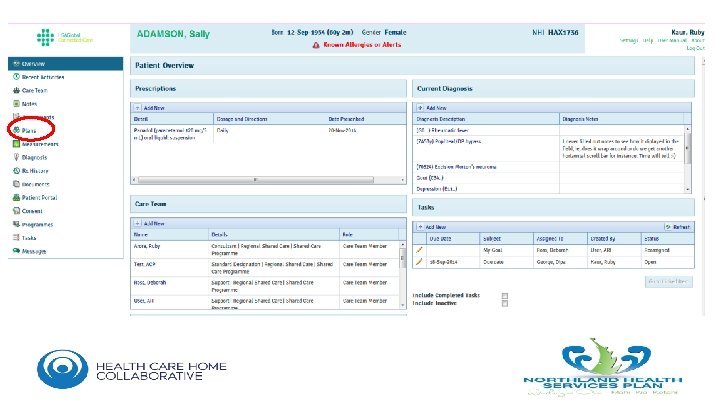Edit the Overdue task with pencil icon
The height and width of the screenshot is (405, 720).
[419, 262]
